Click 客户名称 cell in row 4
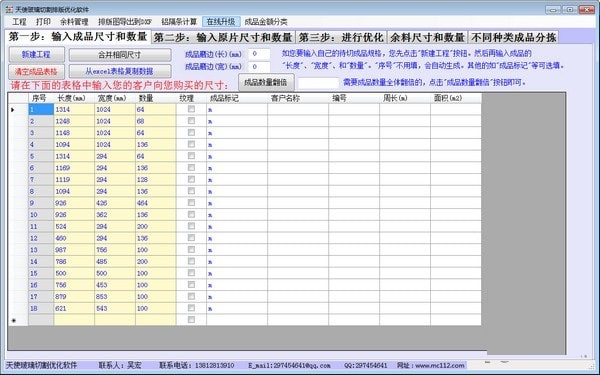Screen dimensions: 600x375 [298, 145]
